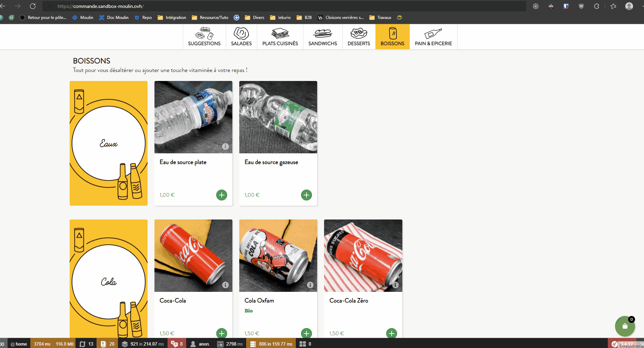Open the logs panel showing 20
The width and height of the screenshot is (644, 348).
click(107, 344)
